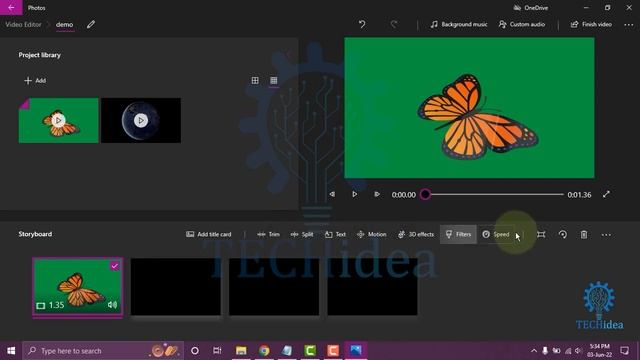Screen dimensions: 640x360
Task: Open the taskbar clock and date
Action: (x=598, y=351)
